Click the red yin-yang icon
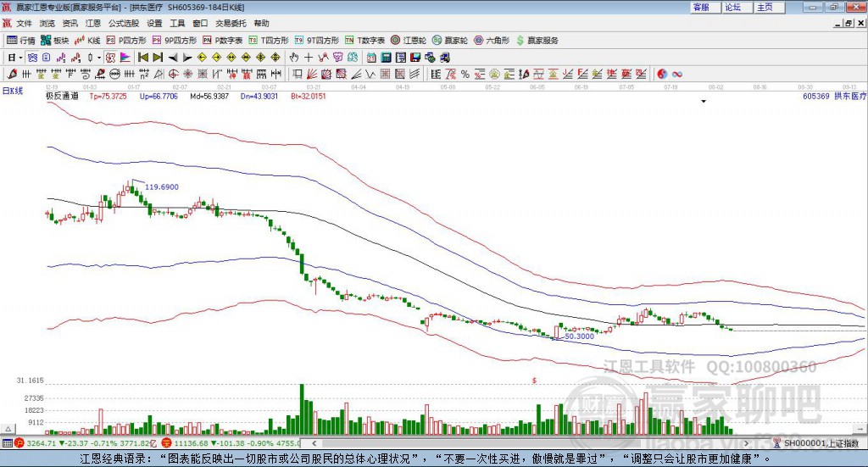 (x=662, y=74)
